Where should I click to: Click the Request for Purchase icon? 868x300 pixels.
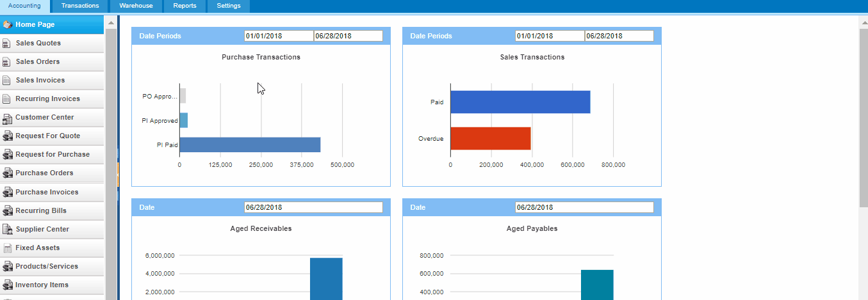pos(8,155)
